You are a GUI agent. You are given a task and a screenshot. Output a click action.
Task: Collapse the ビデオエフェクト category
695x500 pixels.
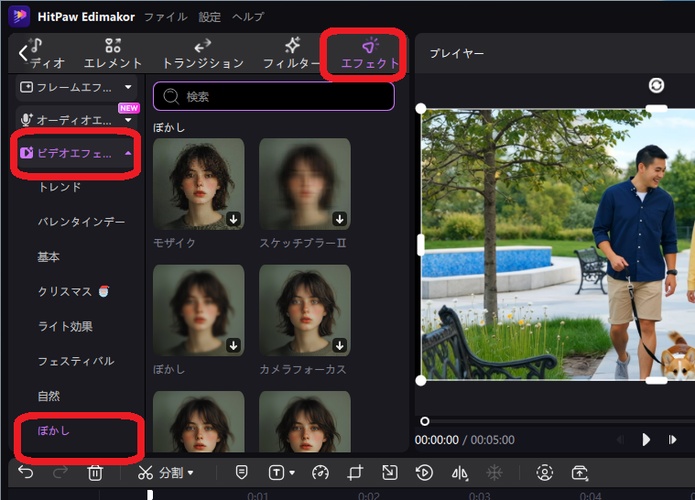[76, 153]
